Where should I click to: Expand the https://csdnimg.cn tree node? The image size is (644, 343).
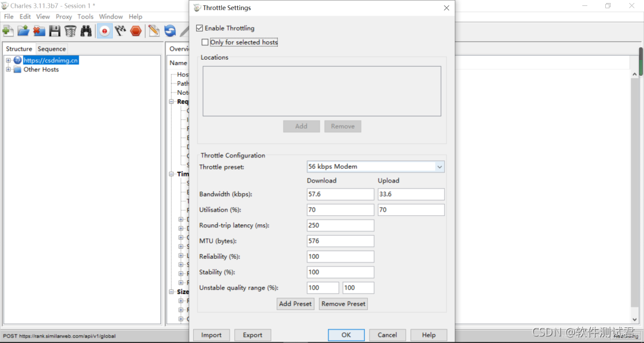8,60
